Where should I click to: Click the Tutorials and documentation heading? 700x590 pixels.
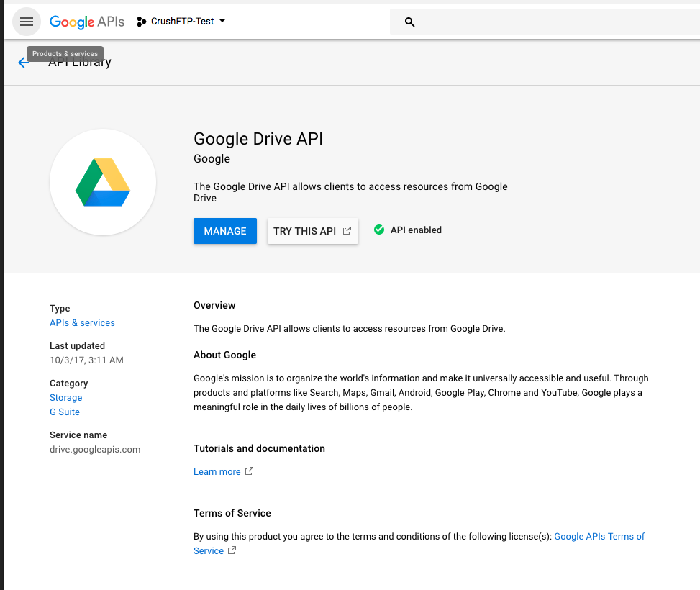[x=259, y=448]
